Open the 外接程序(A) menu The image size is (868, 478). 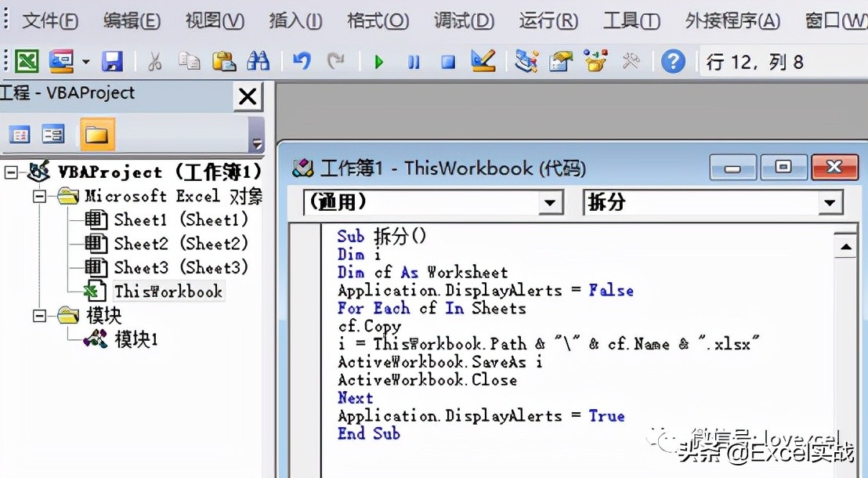pyautogui.click(x=732, y=21)
